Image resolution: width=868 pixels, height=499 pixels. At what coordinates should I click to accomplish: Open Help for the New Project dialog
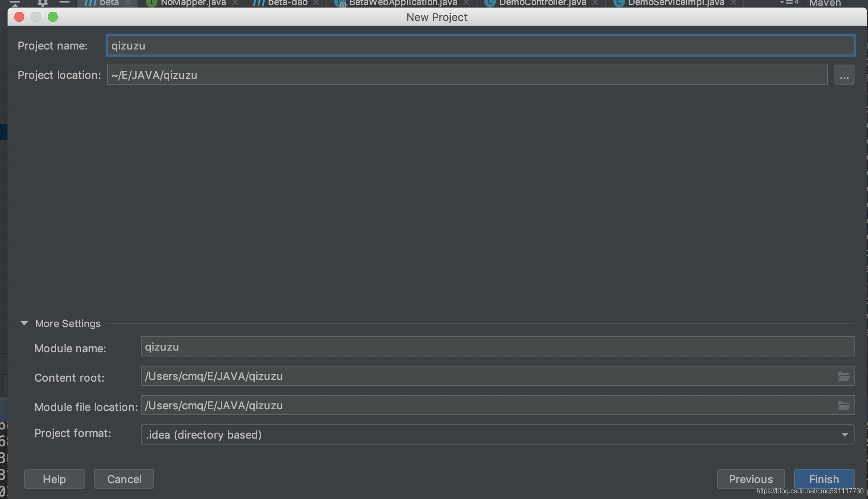[54, 479]
